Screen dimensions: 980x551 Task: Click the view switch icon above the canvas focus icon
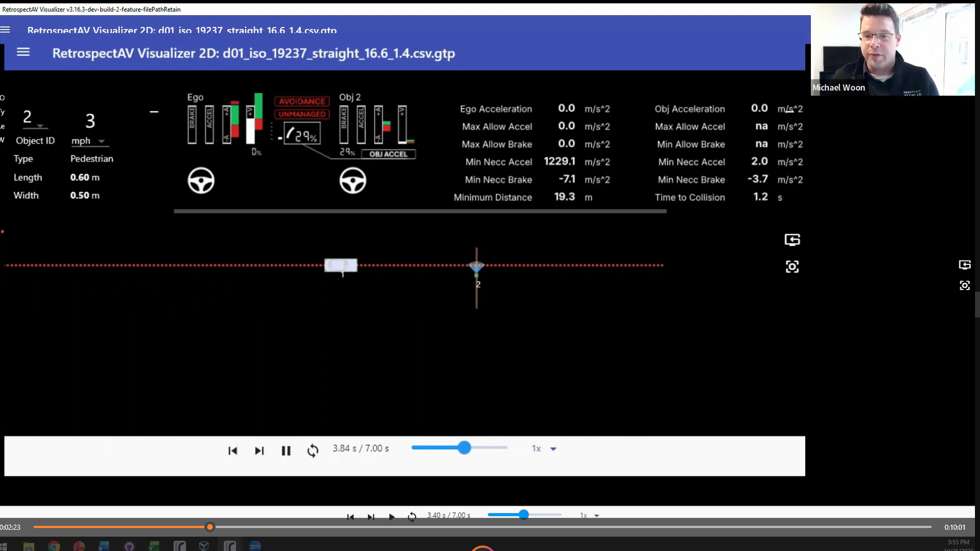point(792,240)
